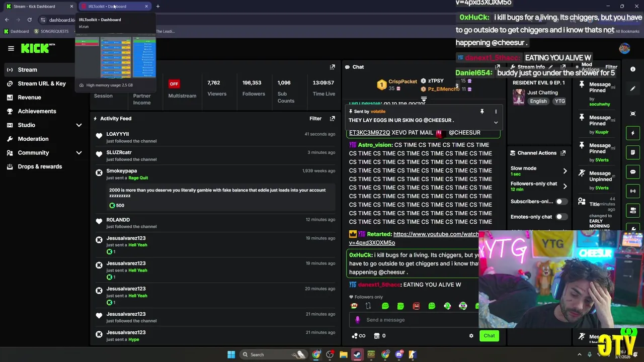Open the Activity Feed Filter
Image resolution: width=644 pixels, height=362 pixels.
315,119
